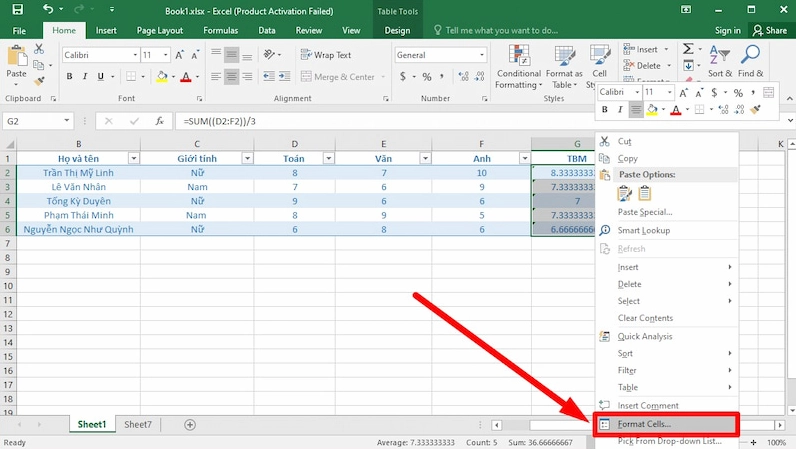Open the Calibri font name dropdown
Image resolution: width=796 pixels, height=449 pixels.
tap(135, 55)
